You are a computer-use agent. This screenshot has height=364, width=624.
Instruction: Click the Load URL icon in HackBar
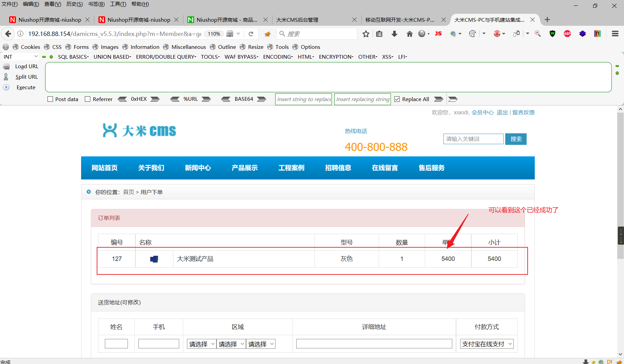(6, 66)
